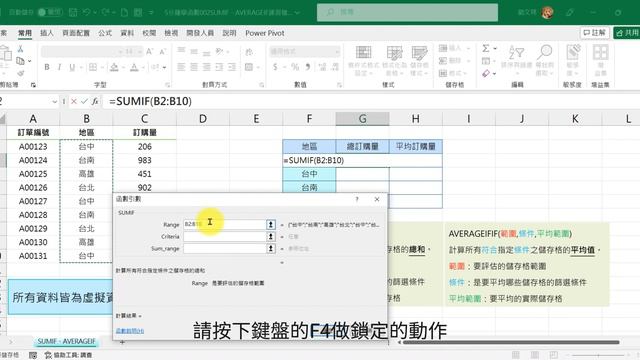Screen dimensions: 640x360
Task: Click the Criteria input field in dialog
Action: pos(224,236)
